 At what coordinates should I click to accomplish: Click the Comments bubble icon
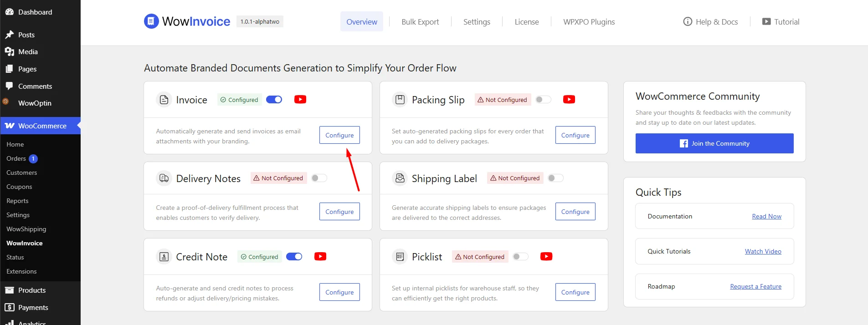pyautogui.click(x=9, y=86)
